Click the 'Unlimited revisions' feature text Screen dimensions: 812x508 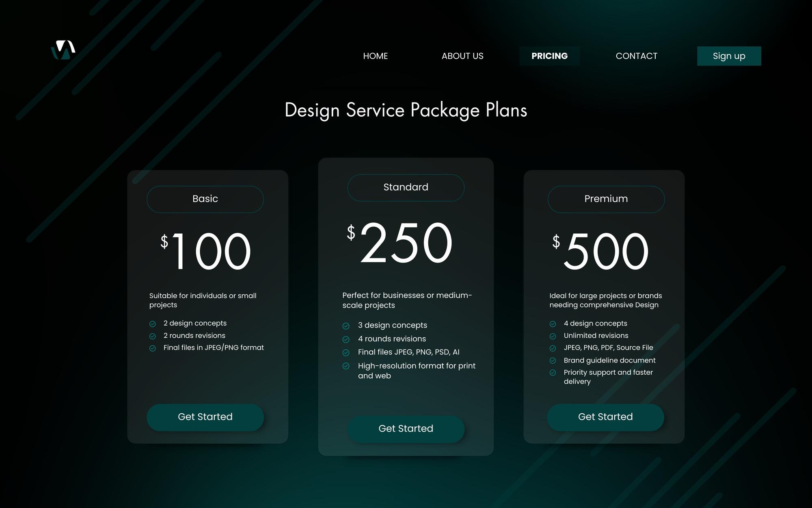pos(596,336)
